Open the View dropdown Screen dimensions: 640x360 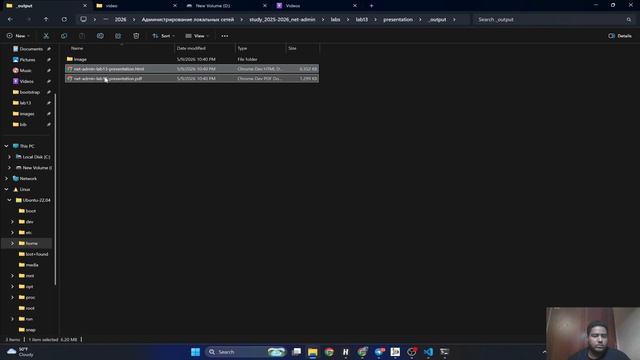tap(197, 36)
